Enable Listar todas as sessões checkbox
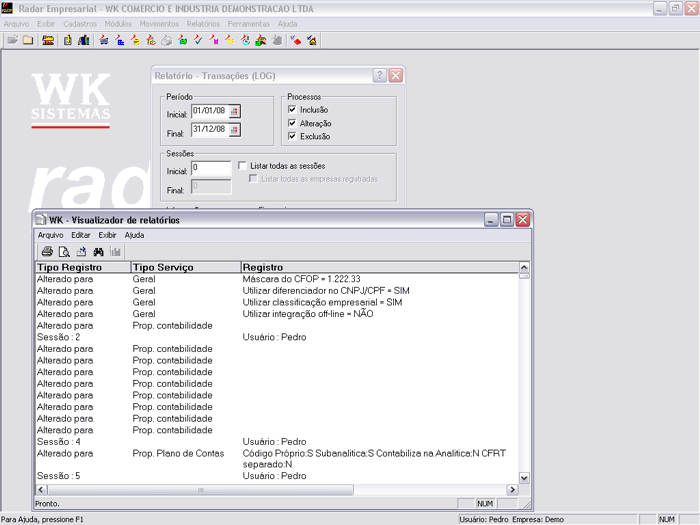The height and width of the screenshot is (525, 700). point(242,165)
